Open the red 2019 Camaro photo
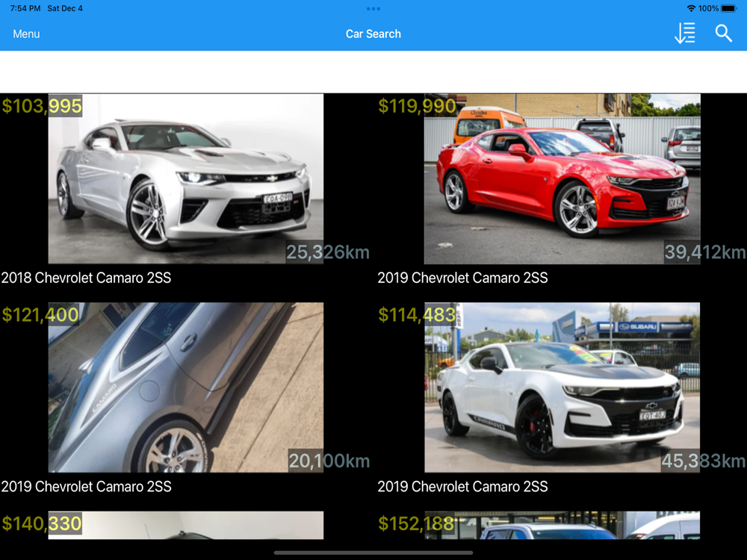This screenshot has width=747, height=560. coord(562,178)
